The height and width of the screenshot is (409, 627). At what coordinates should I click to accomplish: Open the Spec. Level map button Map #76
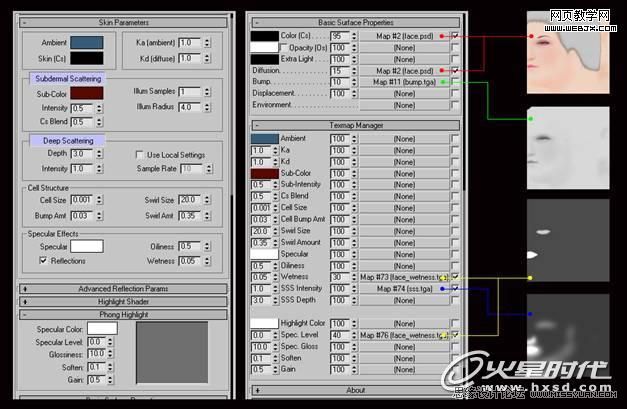click(x=404, y=335)
